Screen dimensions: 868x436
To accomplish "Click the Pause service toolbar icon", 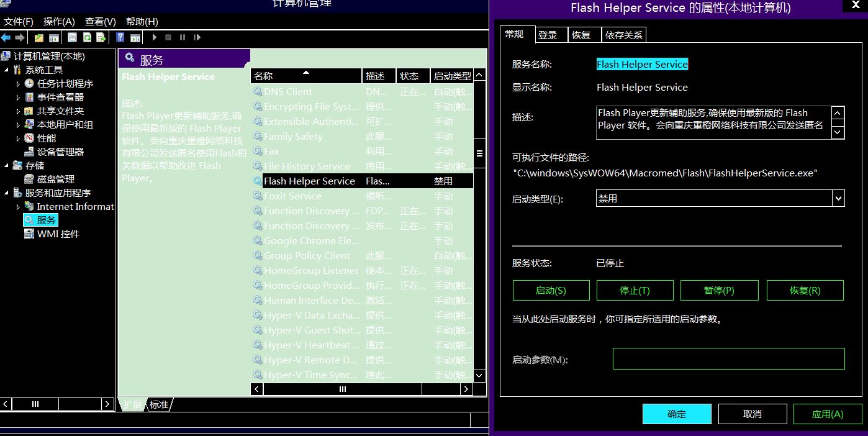I will pyautogui.click(x=183, y=37).
